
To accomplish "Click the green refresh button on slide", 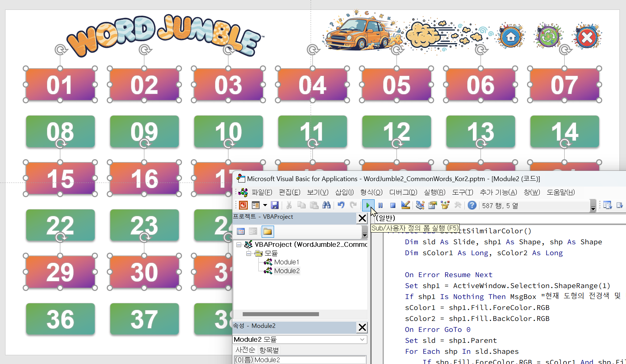I will point(548,37).
